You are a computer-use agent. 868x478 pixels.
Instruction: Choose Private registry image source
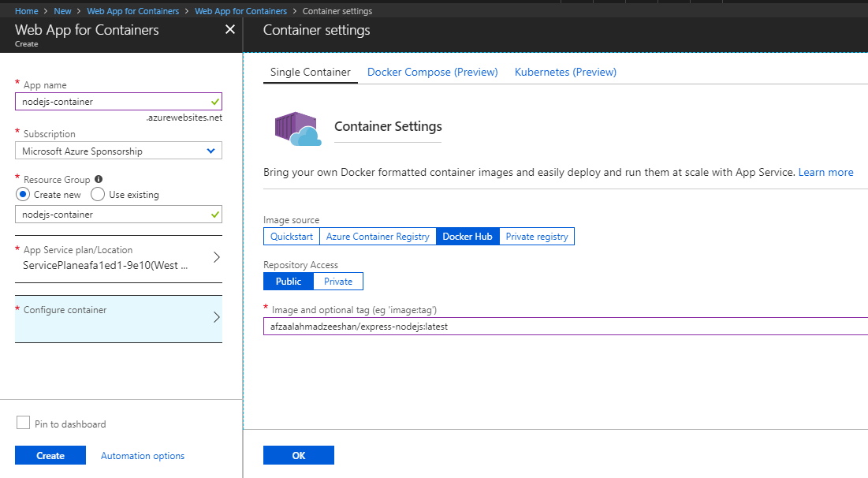click(x=536, y=237)
